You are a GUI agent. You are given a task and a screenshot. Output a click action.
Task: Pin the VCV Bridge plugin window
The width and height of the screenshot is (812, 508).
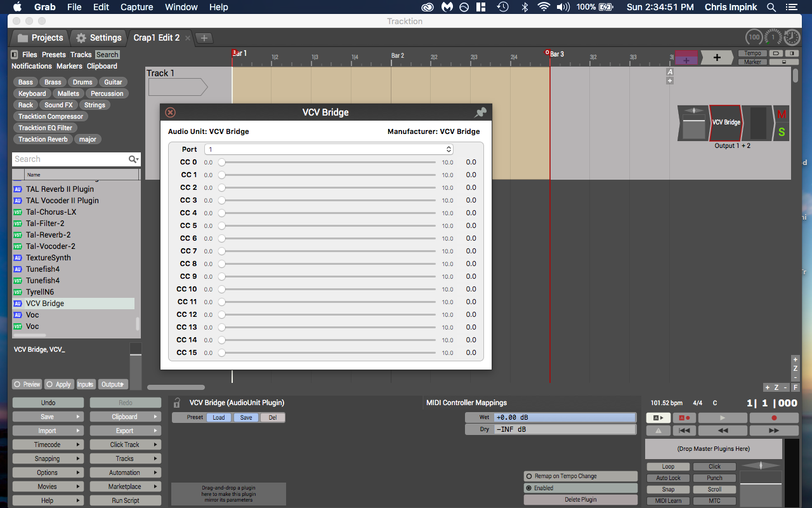(481, 112)
